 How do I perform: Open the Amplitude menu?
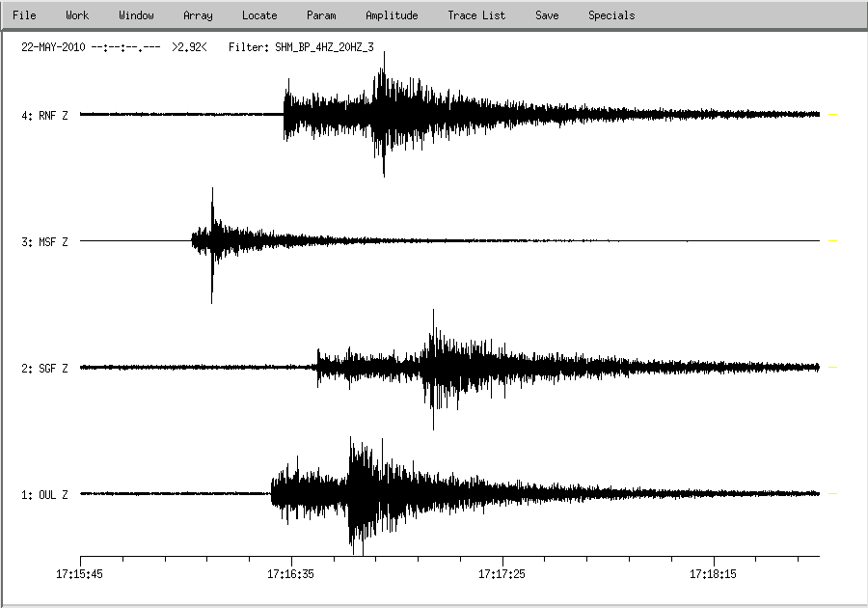[392, 15]
